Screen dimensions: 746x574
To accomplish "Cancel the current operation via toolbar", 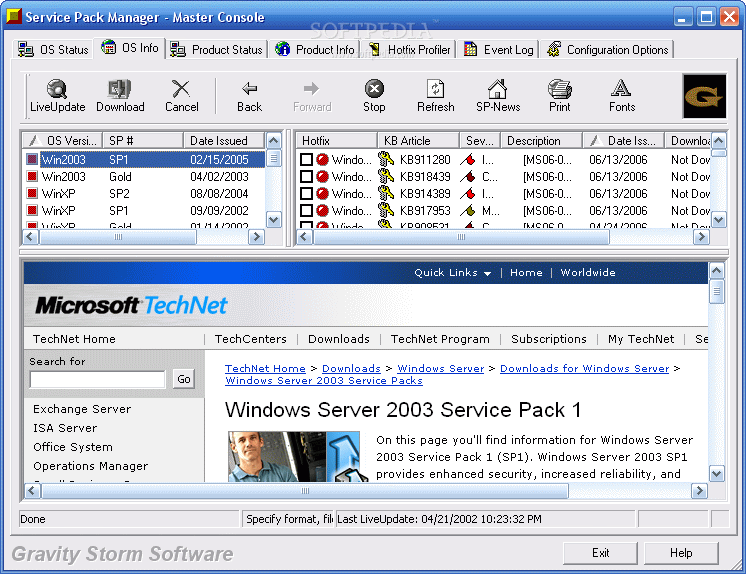I will tap(181, 96).
